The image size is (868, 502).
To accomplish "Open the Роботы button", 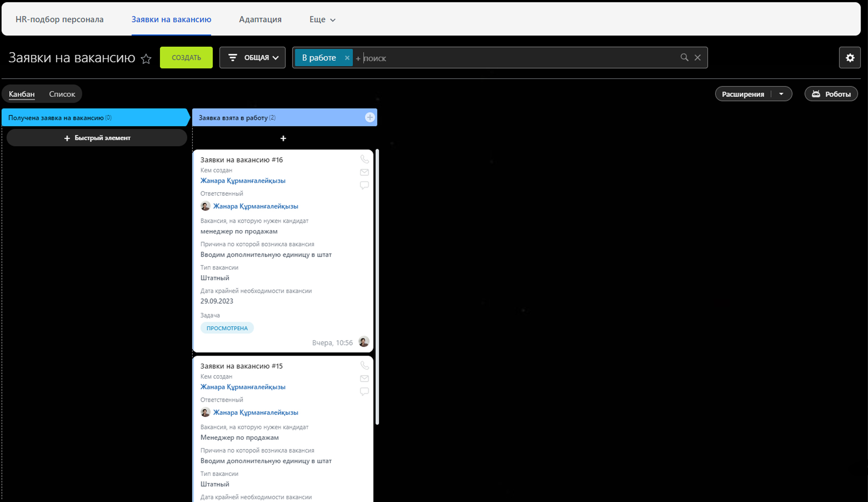I will pos(831,94).
